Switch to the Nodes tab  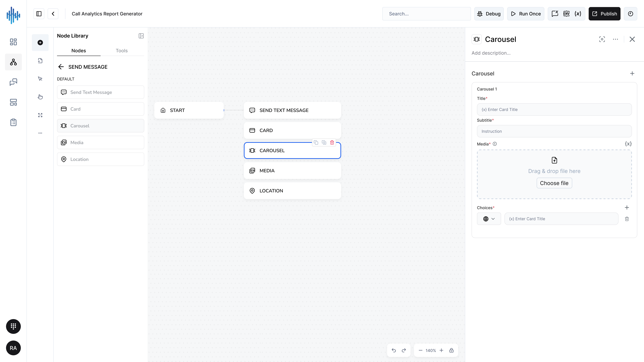pos(79,51)
